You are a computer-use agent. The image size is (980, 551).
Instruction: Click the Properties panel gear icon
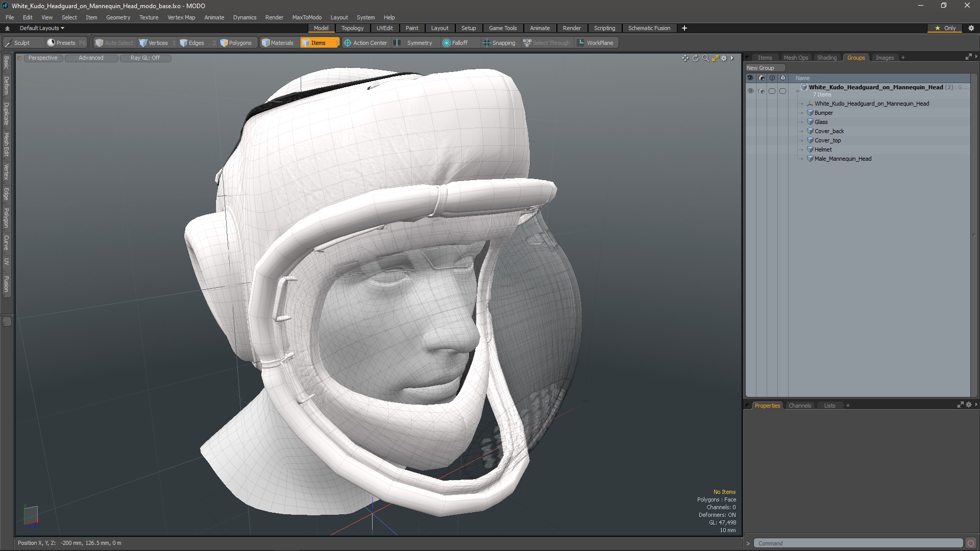(969, 405)
